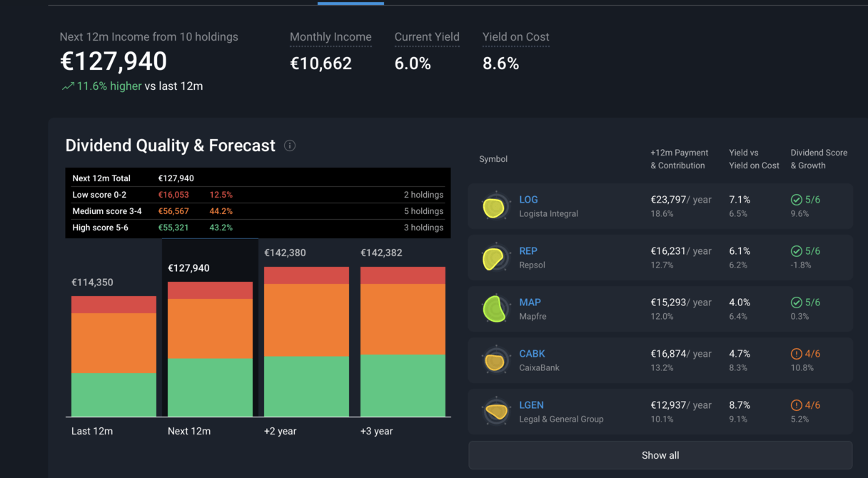Open the LOG ticker link
This screenshot has height=478, width=868.
(x=528, y=200)
